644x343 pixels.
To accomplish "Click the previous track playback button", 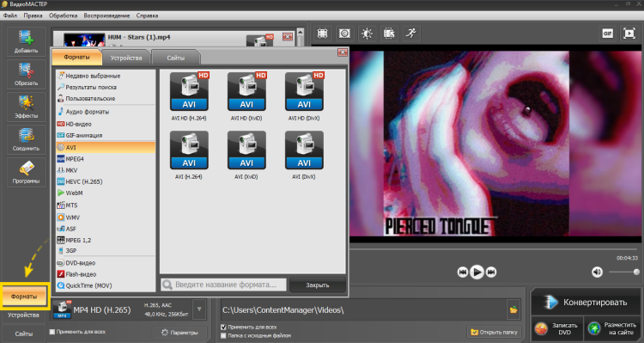I will pyautogui.click(x=463, y=273).
